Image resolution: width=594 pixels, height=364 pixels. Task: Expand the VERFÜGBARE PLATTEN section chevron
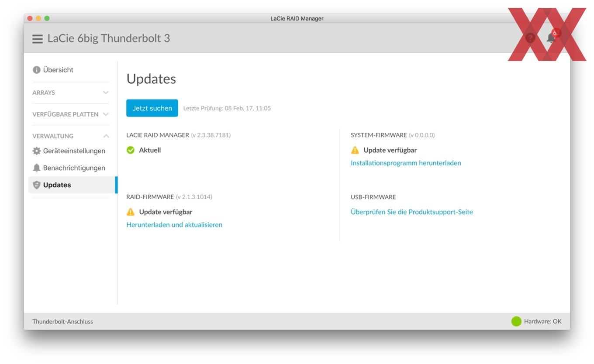pyautogui.click(x=105, y=114)
